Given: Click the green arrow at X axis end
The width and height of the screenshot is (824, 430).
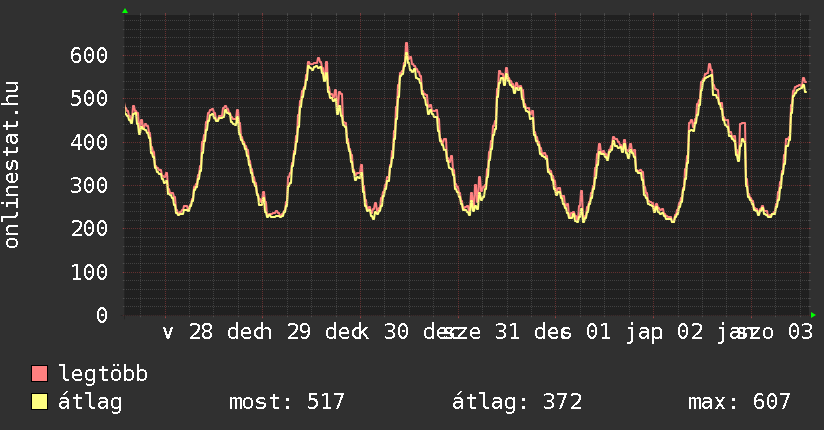Looking at the screenshot, I should (x=813, y=315).
